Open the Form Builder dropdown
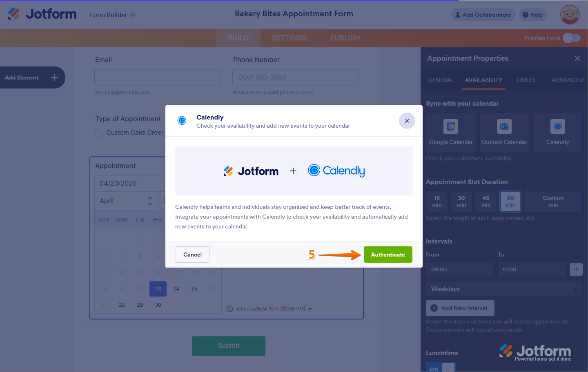The width and height of the screenshot is (588, 372). [x=112, y=15]
